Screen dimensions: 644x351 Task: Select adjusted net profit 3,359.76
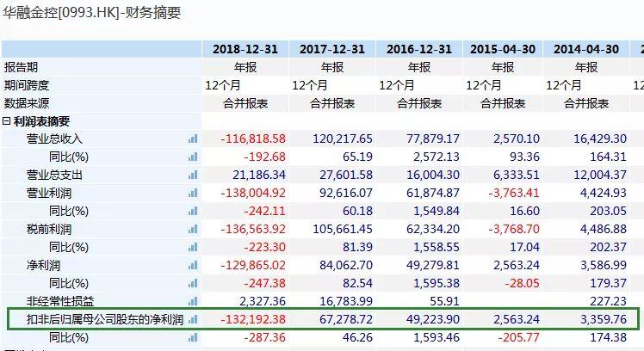(x=604, y=319)
